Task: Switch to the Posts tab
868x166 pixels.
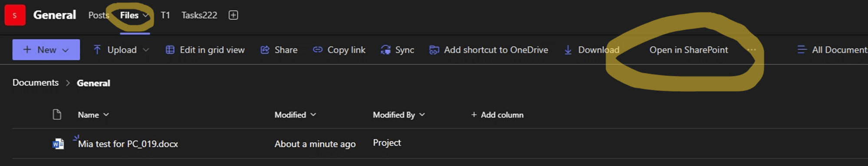Action: [x=99, y=15]
